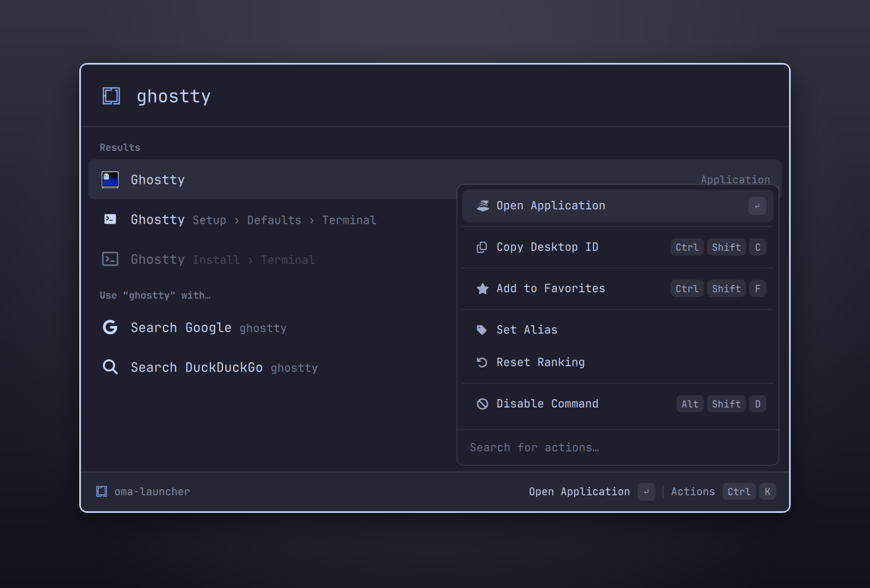Viewport: 870px width, 588px height.
Task: Click the oma-launcher label in footer
Action: pyautogui.click(x=152, y=492)
